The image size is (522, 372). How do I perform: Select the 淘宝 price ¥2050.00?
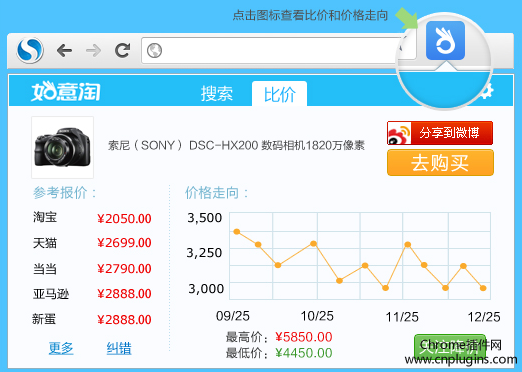pos(124,219)
